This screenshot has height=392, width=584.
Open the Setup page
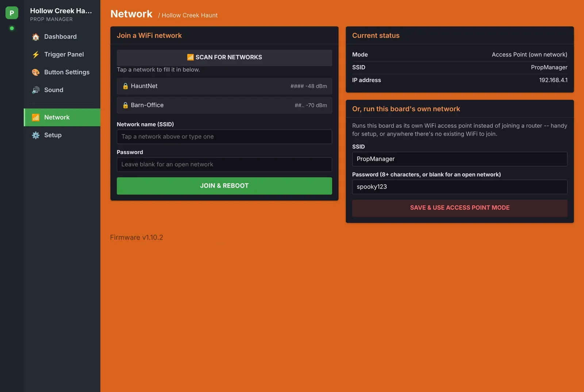62,135
